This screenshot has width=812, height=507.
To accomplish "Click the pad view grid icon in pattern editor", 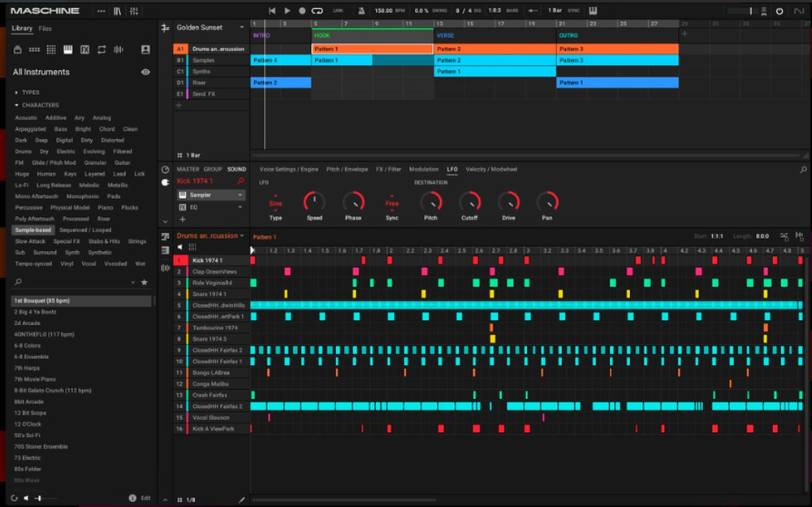I will pos(192,247).
